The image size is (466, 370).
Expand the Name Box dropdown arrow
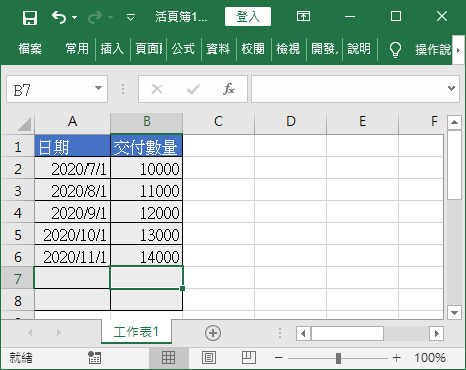click(x=98, y=88)
